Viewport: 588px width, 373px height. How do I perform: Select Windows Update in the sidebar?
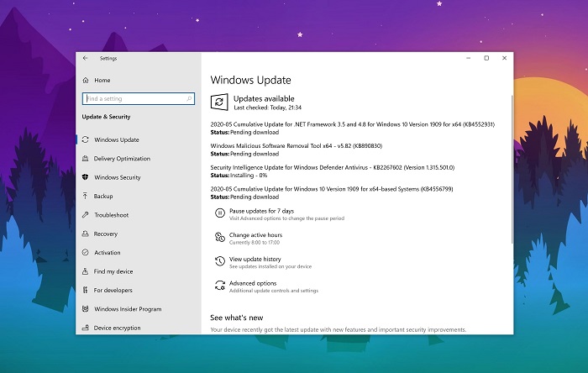pos(116,139)
